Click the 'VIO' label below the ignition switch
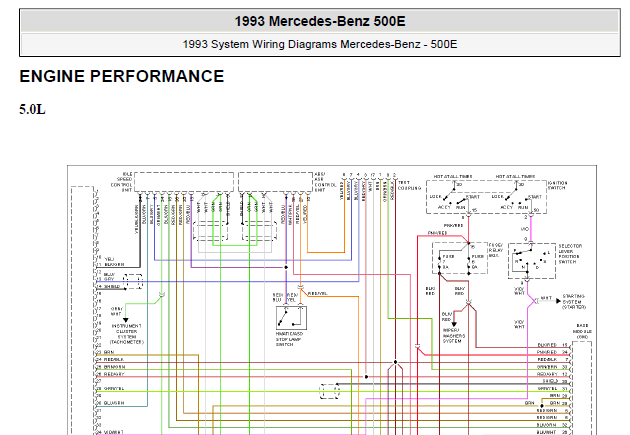The height and width of the screenshot is (435, 630). point(525,229)
